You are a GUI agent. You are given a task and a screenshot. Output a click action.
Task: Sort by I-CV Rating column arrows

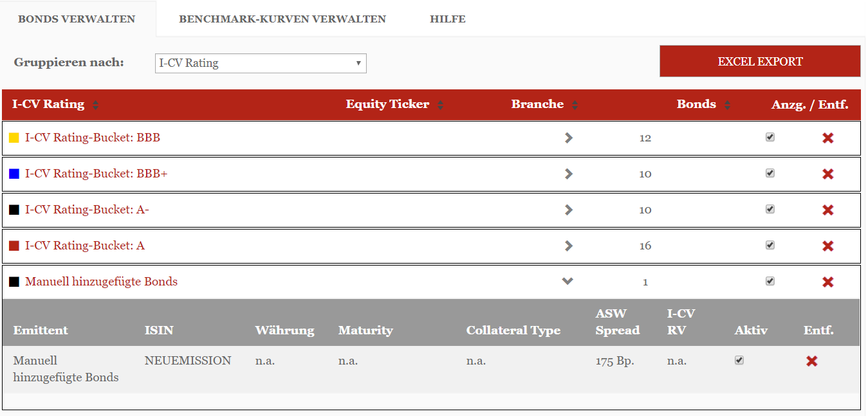click(x=96, y=105)
